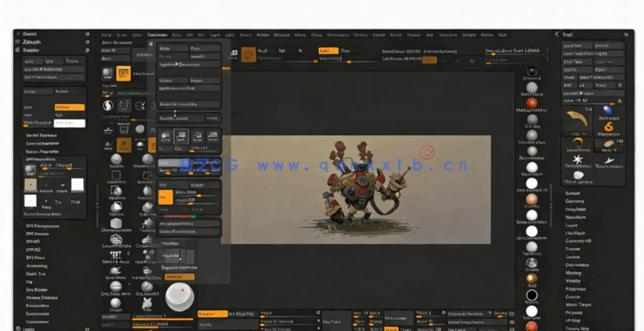Toggle small orange button at top shelf right
The image size is (644, 331).
coord(429,60)
